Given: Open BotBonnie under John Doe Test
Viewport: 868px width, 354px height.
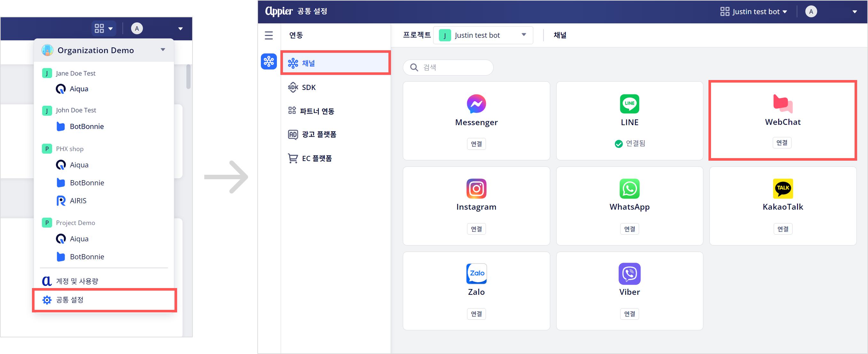Looking at the screenshot, I should coord(80,126).
